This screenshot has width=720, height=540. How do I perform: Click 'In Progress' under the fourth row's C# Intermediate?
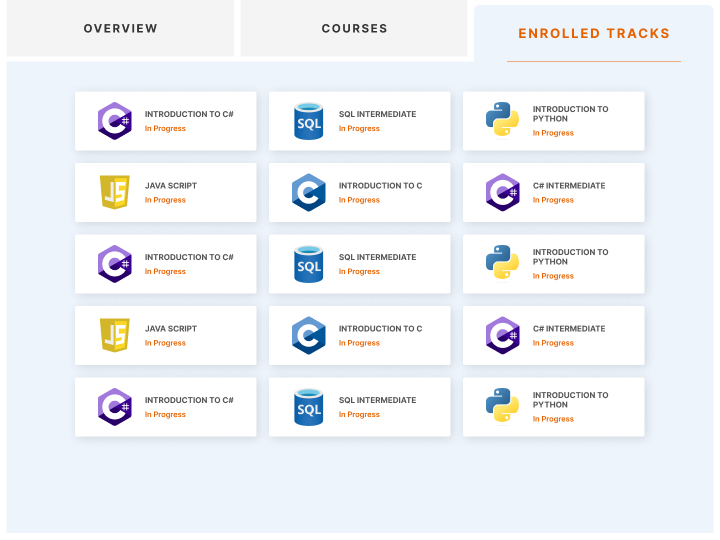553,343
